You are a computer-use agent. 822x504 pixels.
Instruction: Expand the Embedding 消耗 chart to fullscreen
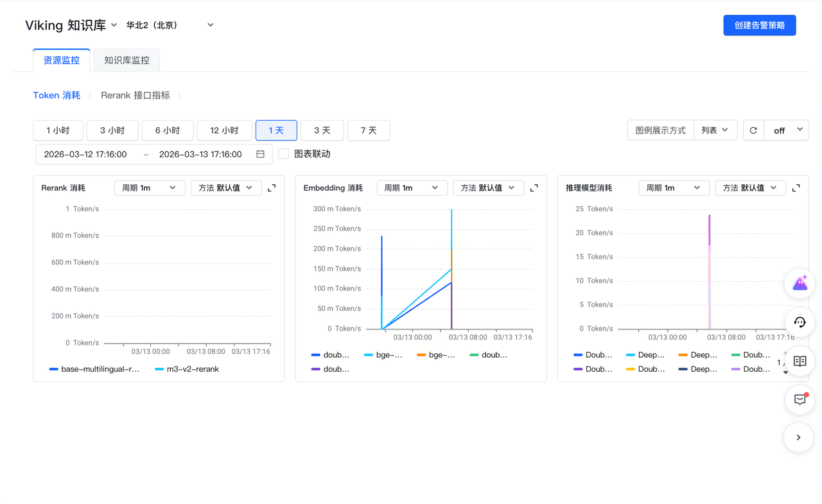[x=534, y=188]
